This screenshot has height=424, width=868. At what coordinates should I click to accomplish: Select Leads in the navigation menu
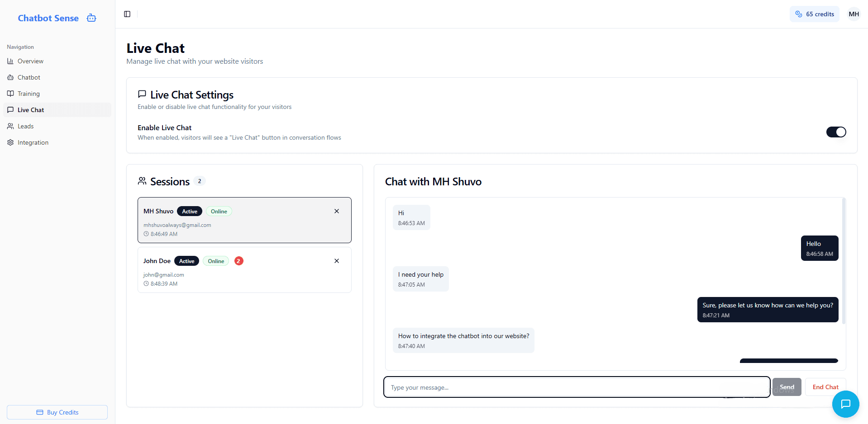pyautogui.click(x=26, y=126)
